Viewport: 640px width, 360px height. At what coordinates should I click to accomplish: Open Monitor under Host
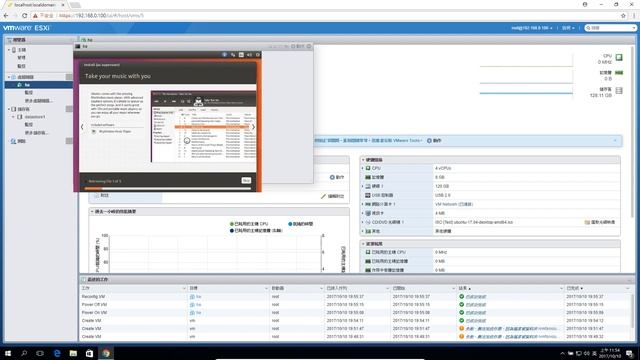(22, 66)
